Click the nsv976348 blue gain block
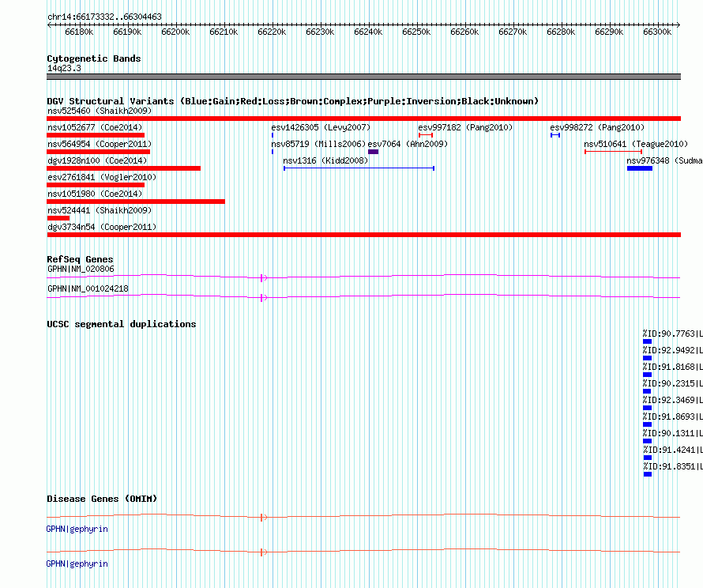 [x=640, y=168]
